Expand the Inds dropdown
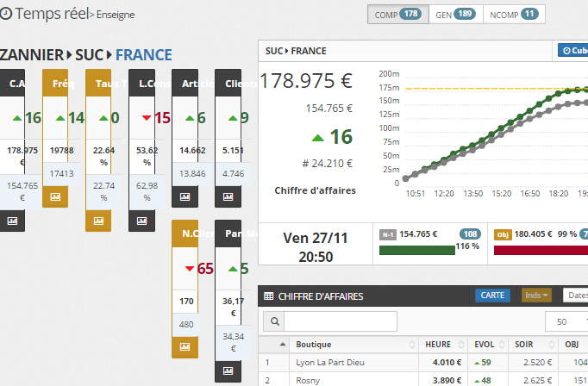This screenshot has height=386, width=588. click(535, 296)
